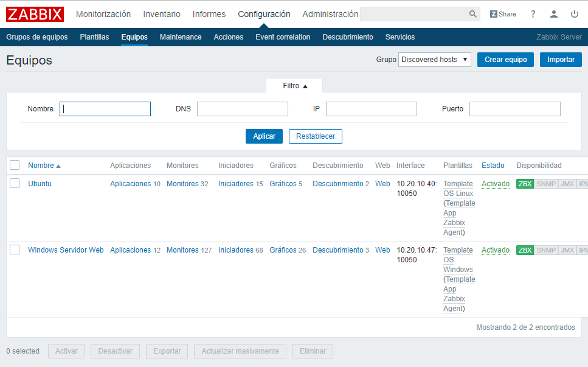Open Iniciadores 15 for Ubuntu
Viewport: 588px width, 367px height.
(x=236, y=184)
